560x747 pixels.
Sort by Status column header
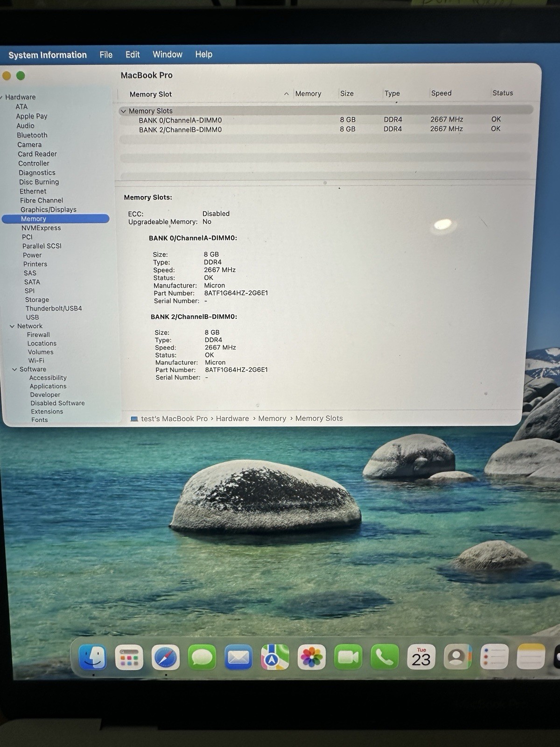(503, 93)
